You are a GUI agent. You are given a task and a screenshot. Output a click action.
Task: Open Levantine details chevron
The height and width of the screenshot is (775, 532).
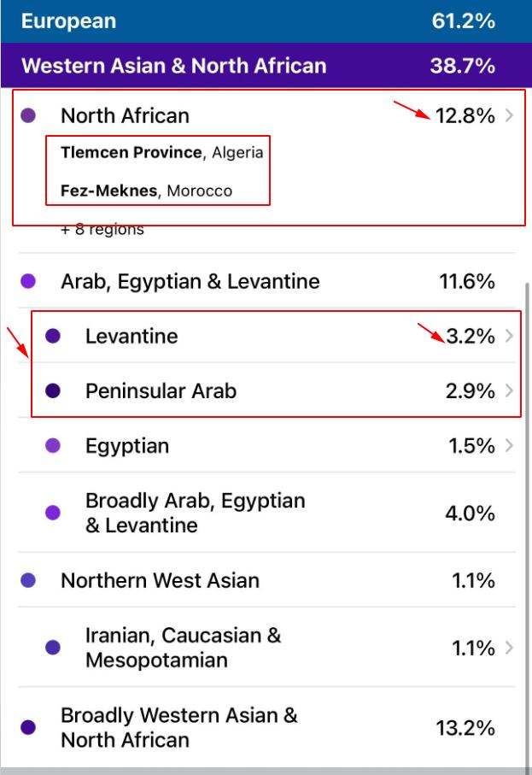[x=510, y=336]
